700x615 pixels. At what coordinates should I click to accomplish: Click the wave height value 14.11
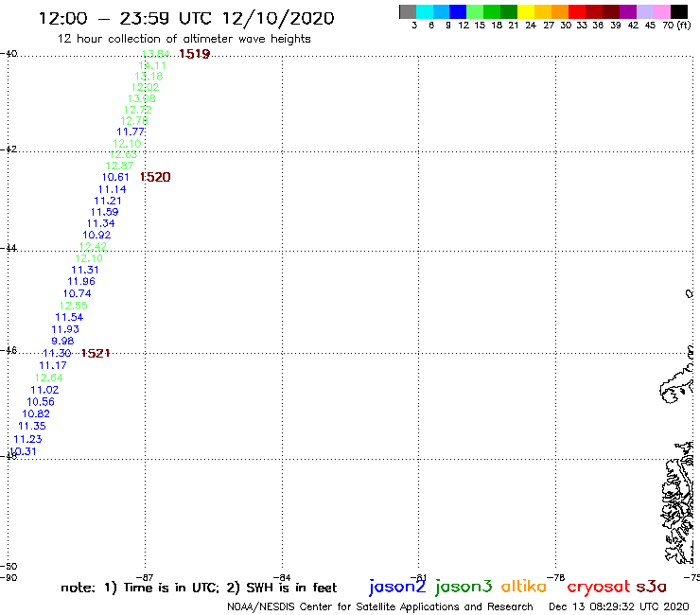(x=152, y=65)
